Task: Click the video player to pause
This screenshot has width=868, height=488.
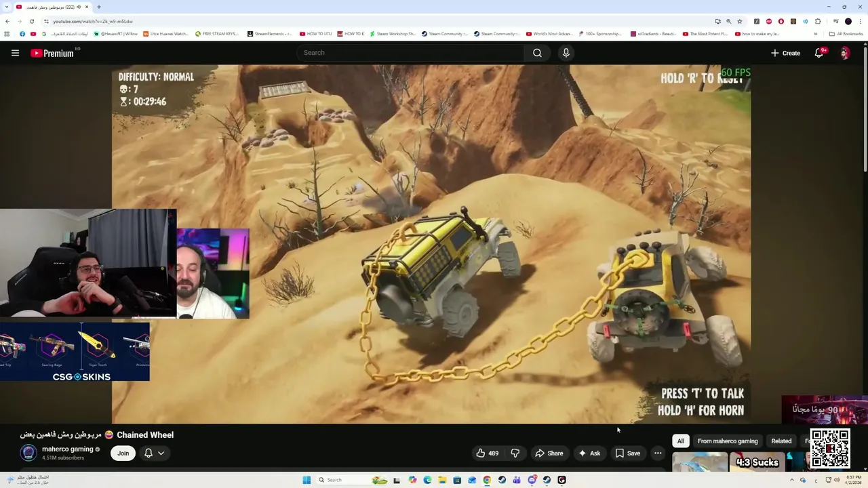Action: 431,244
